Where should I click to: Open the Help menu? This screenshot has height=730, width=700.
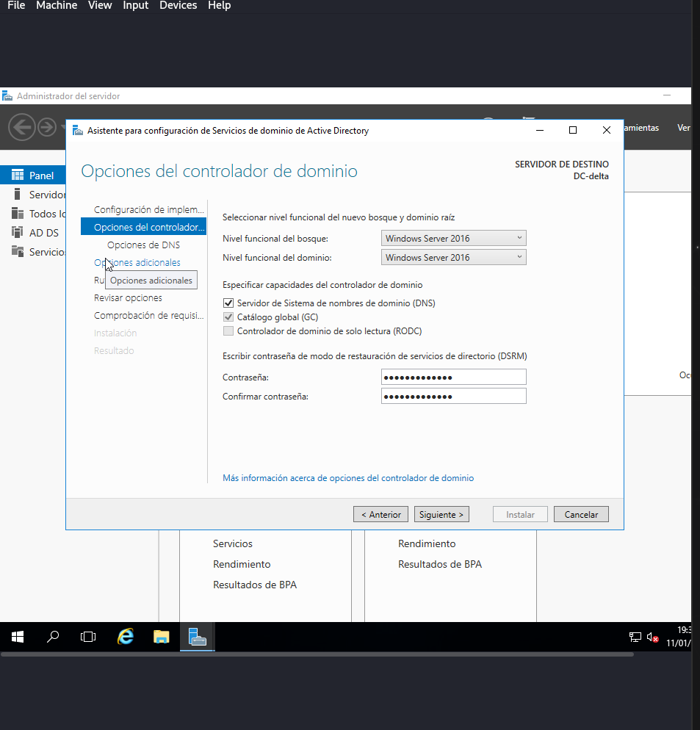coord(220,5)
